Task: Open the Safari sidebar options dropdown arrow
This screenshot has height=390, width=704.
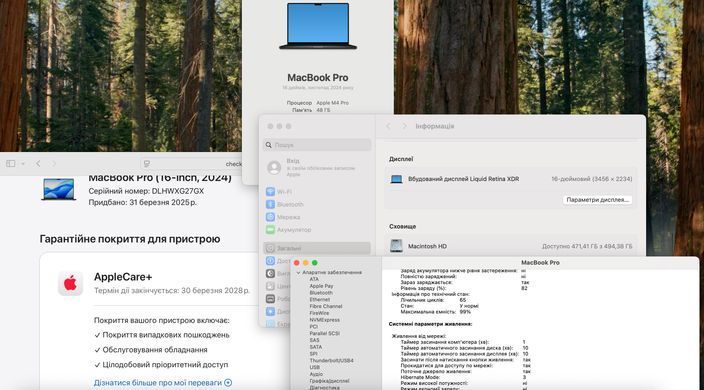Action: 23,164
